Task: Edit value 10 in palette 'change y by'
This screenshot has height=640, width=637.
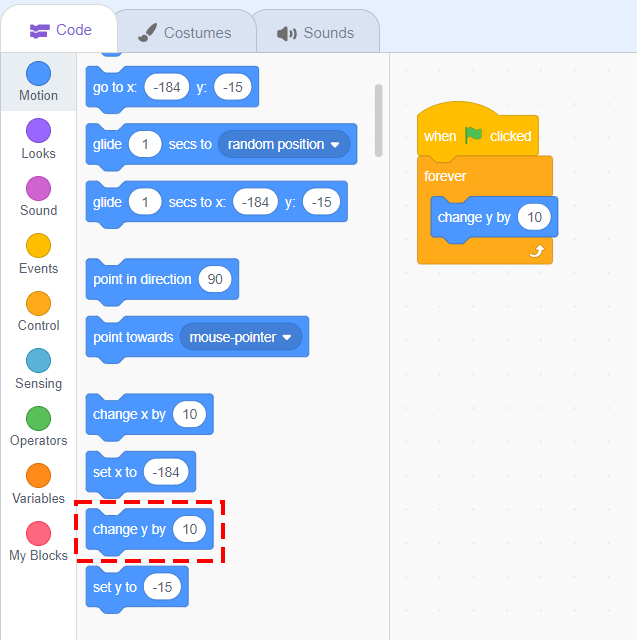Action: pyautogui.click(x=189, y=529)
